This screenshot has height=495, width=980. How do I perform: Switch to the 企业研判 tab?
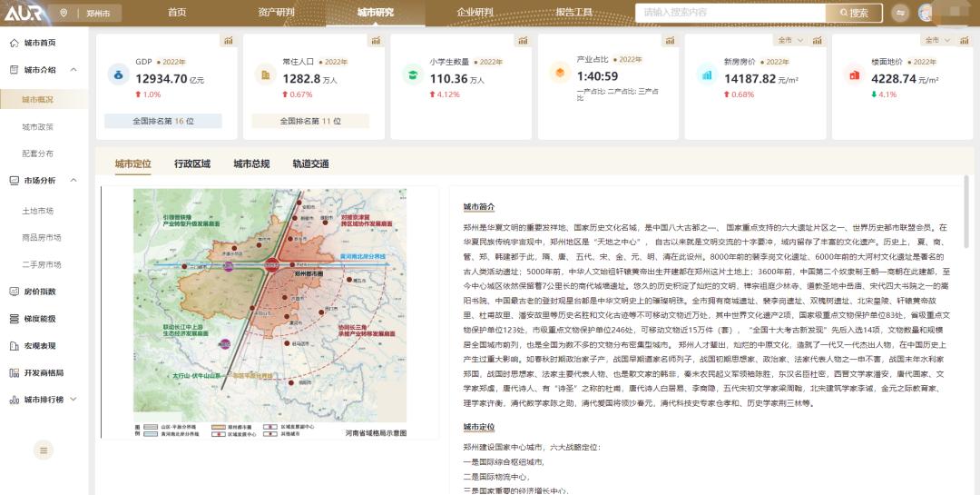point(475,13)
